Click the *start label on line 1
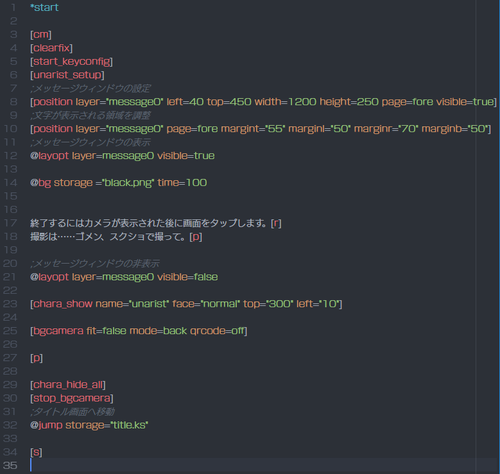 pos(44,7)
